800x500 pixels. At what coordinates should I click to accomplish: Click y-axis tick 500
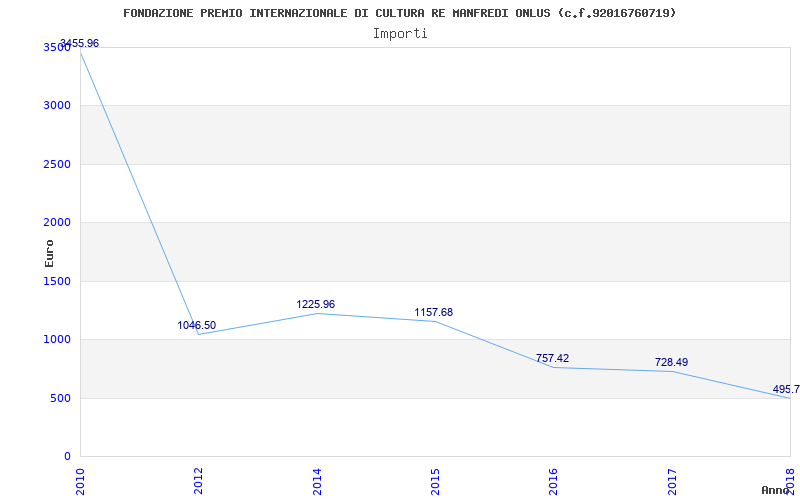coord(63,398)
